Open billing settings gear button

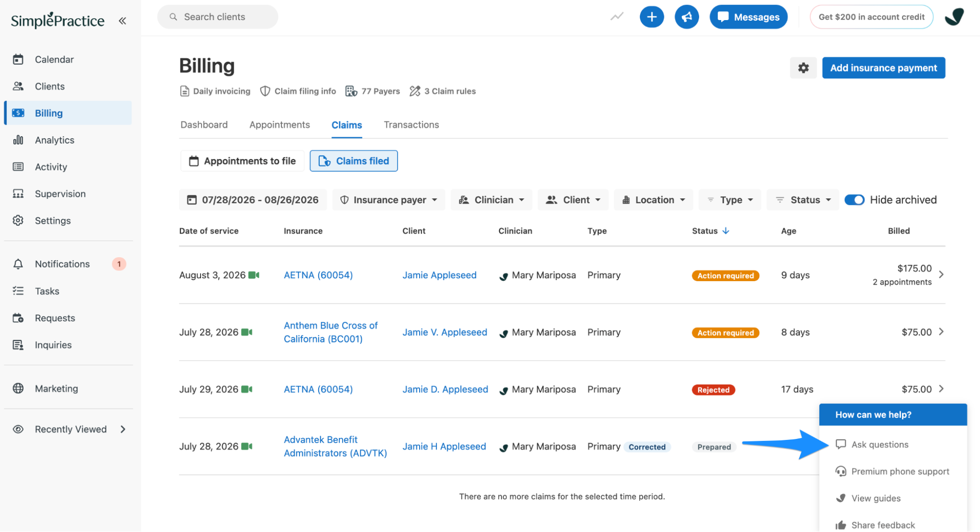click(803, 68)
